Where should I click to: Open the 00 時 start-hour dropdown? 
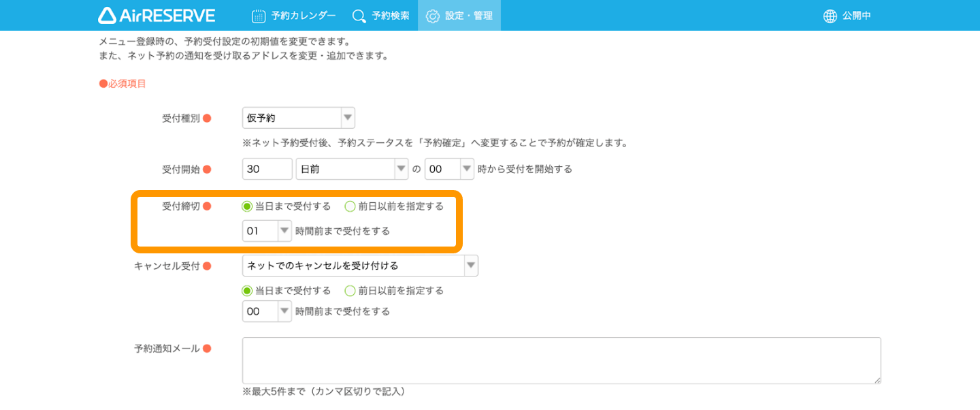click(x=449, y=169)
